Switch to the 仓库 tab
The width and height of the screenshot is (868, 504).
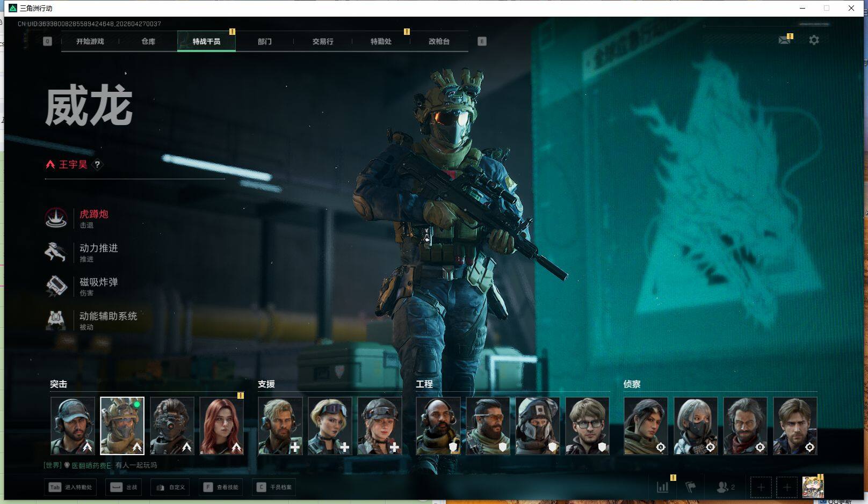tap(148, 41)
